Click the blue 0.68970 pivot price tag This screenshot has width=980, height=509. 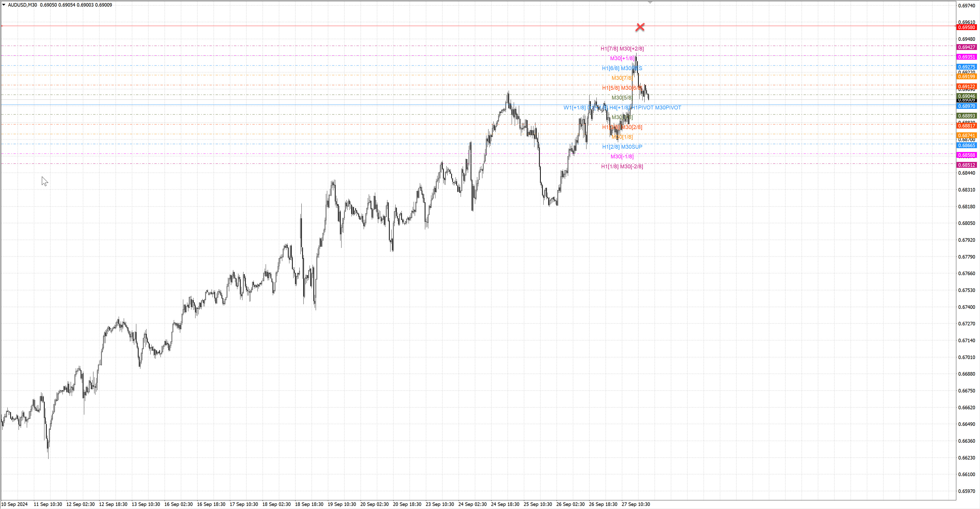[966, 106]
